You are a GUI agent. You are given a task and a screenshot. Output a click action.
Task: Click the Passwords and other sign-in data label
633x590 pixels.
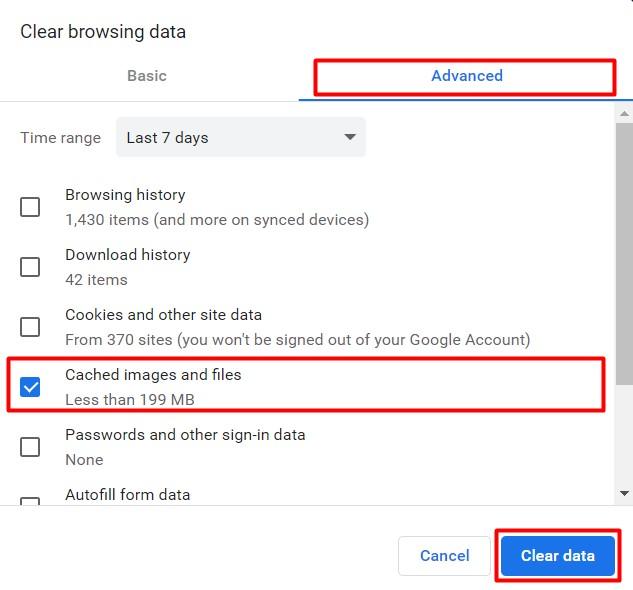185,435
